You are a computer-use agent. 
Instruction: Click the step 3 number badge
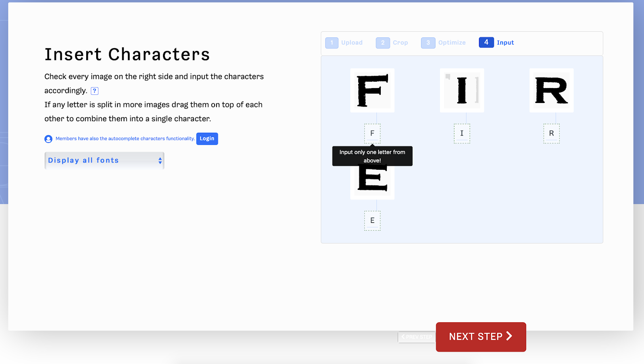click(x=428, y=43)
